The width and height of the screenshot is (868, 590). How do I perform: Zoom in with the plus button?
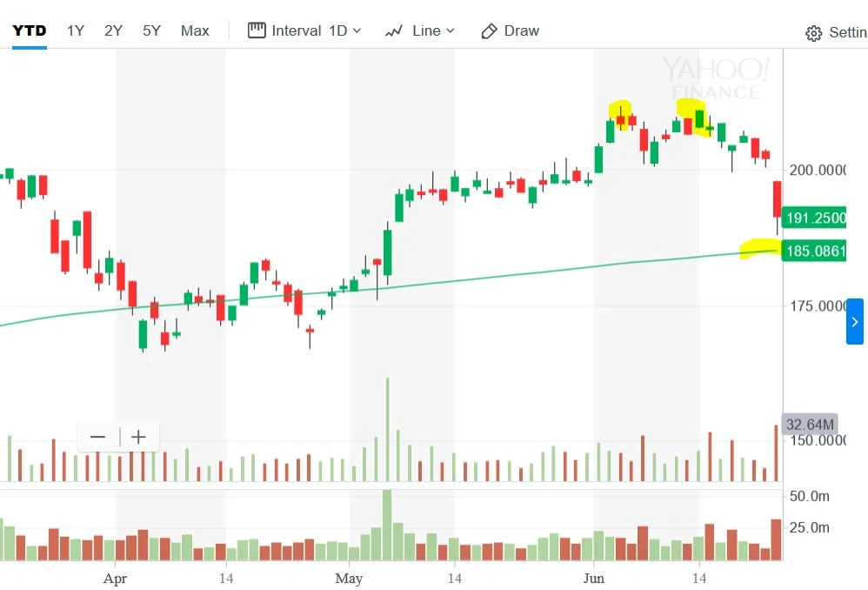138,437
